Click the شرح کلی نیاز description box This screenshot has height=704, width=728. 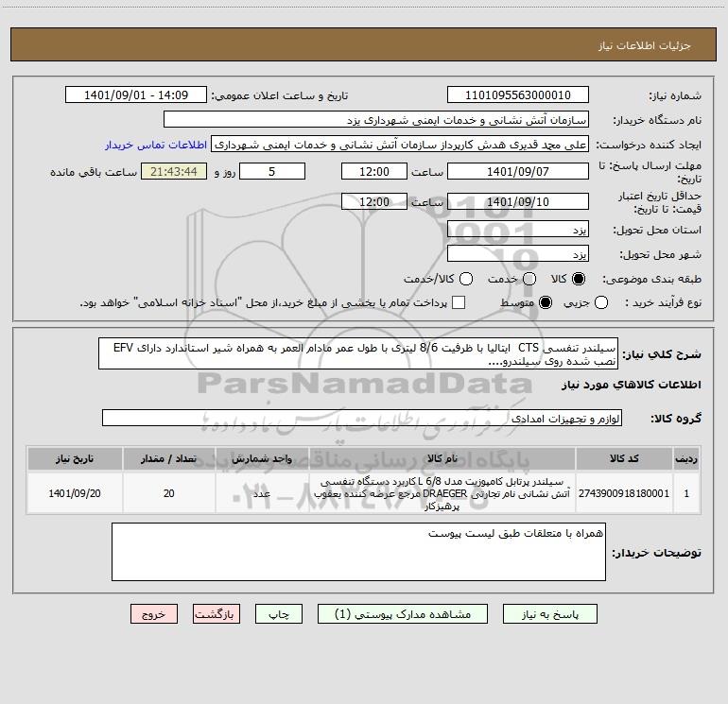358,353
